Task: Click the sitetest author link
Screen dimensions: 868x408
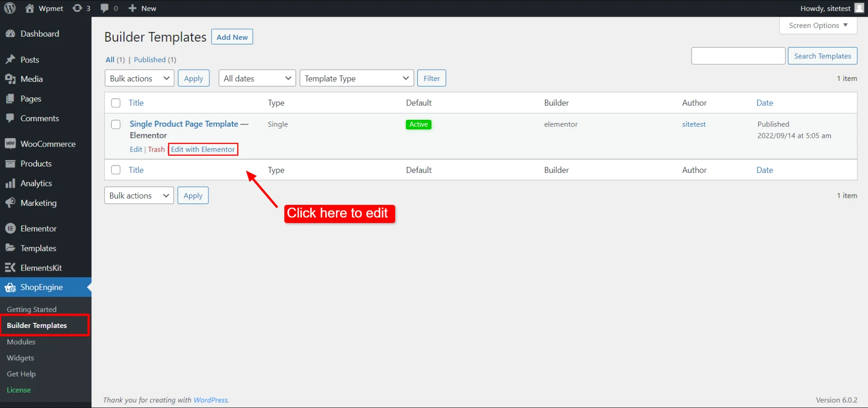Action: (694, 124)
